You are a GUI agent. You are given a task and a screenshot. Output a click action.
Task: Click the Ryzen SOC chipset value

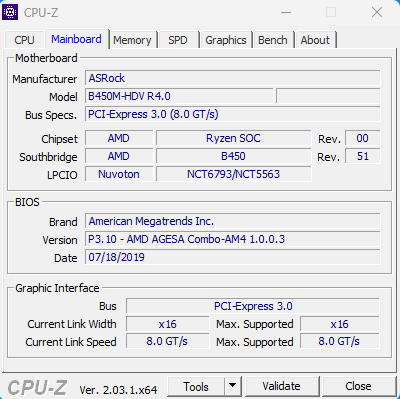pos(233,138)
